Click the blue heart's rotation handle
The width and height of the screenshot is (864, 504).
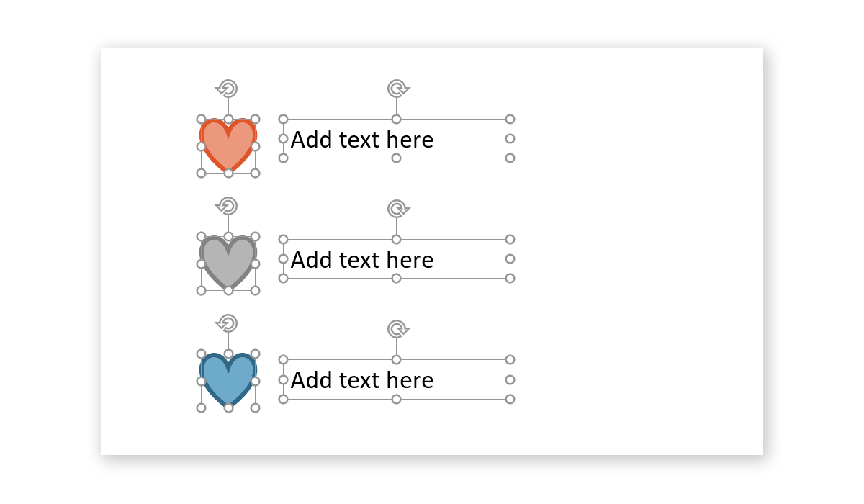228,323
